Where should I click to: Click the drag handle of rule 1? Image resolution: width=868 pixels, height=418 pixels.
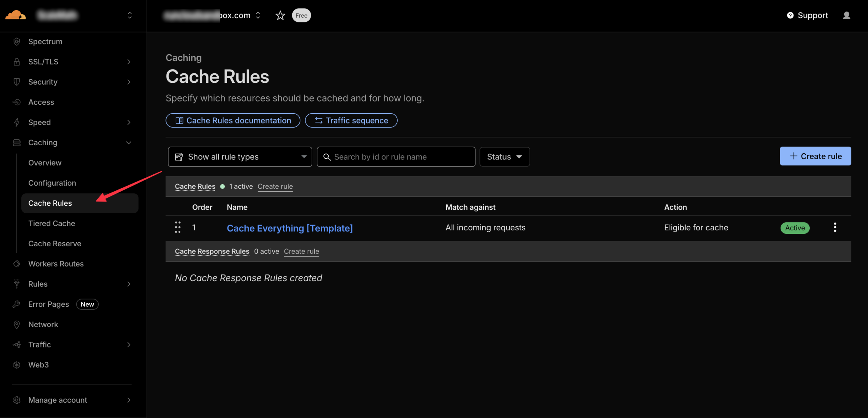pos(177,227)
